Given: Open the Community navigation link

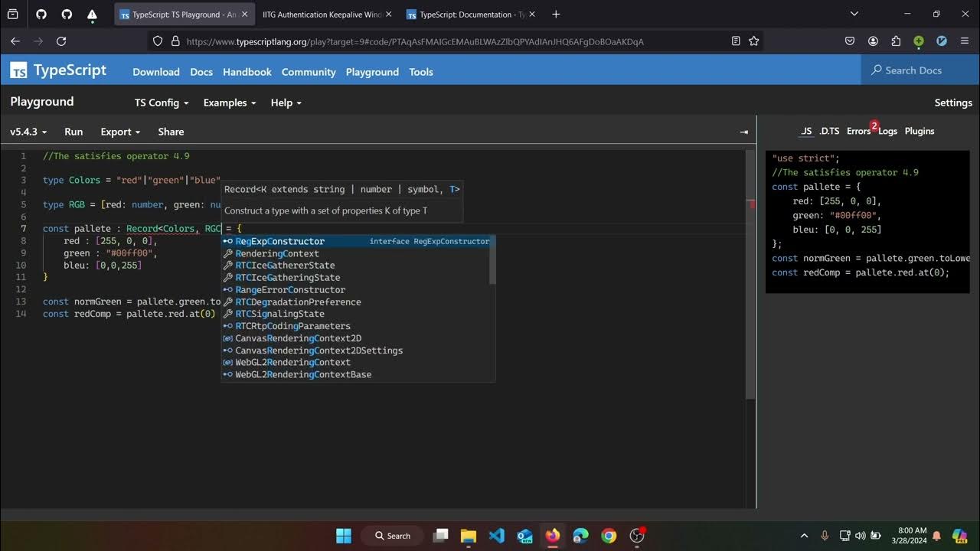Looking at the screenshot, I should click(309, 72).
